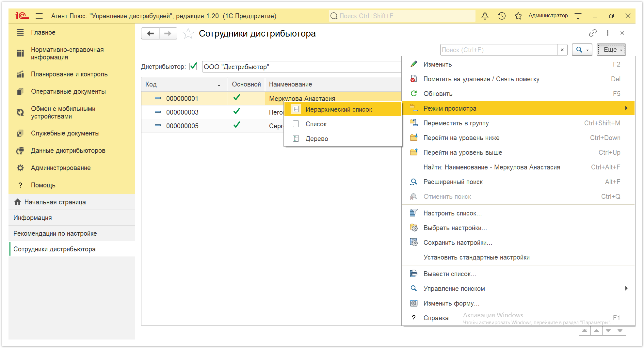Add Сотрудники дистрибьютора to favorites star
The image size is (644, 348).
pyautogui.click(x=188, y=34)
